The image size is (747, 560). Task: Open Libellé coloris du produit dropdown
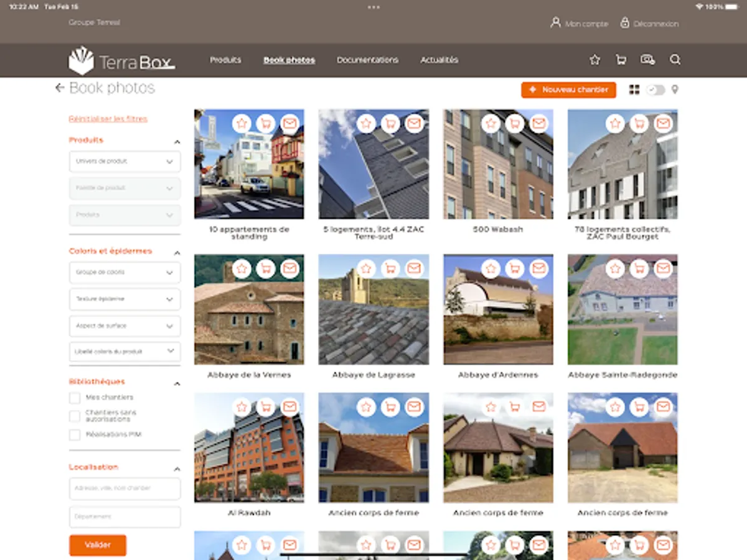tap(125, 352)
